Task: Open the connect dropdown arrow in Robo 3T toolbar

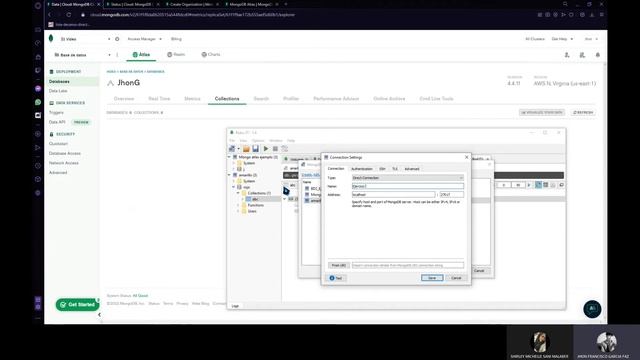Action: point(238,149)
